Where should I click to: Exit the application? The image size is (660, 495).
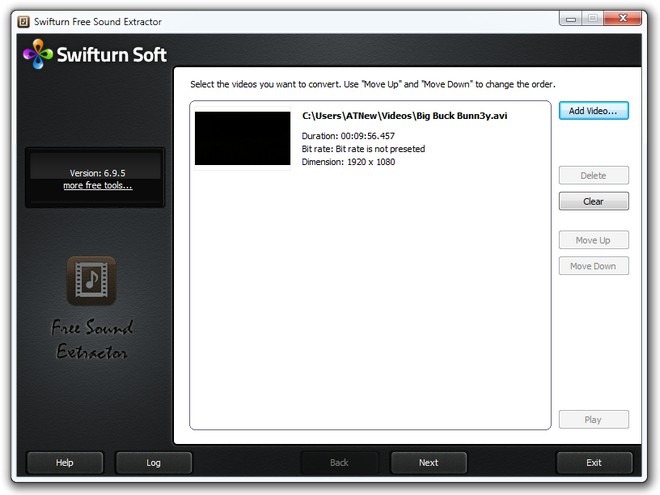click(594, 463)
